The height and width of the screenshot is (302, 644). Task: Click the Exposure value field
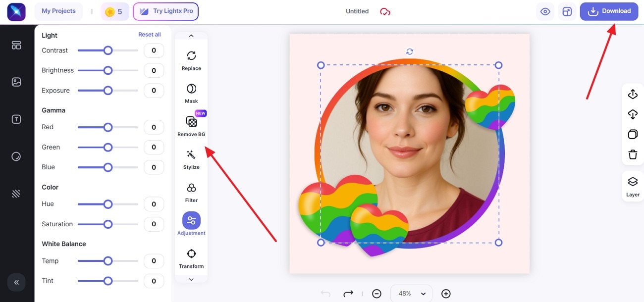click(x=154, y=91)
